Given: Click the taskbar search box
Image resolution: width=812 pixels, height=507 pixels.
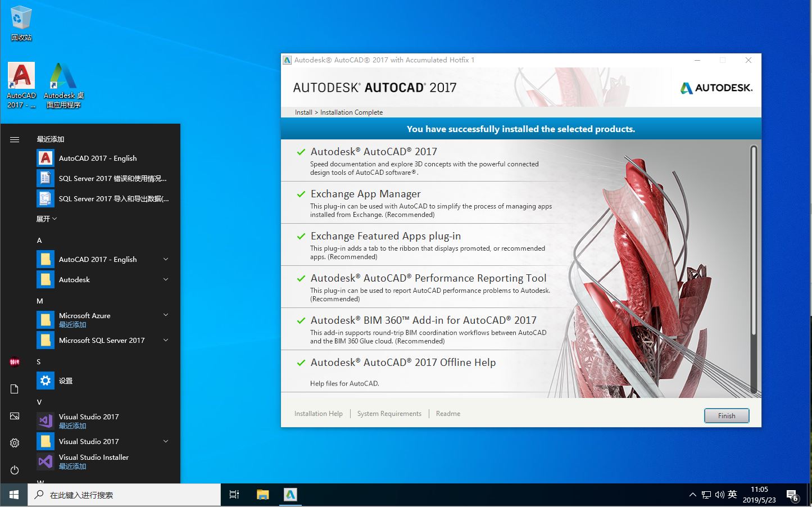Looking at the screenshot, I should click(x=124, y=495).
